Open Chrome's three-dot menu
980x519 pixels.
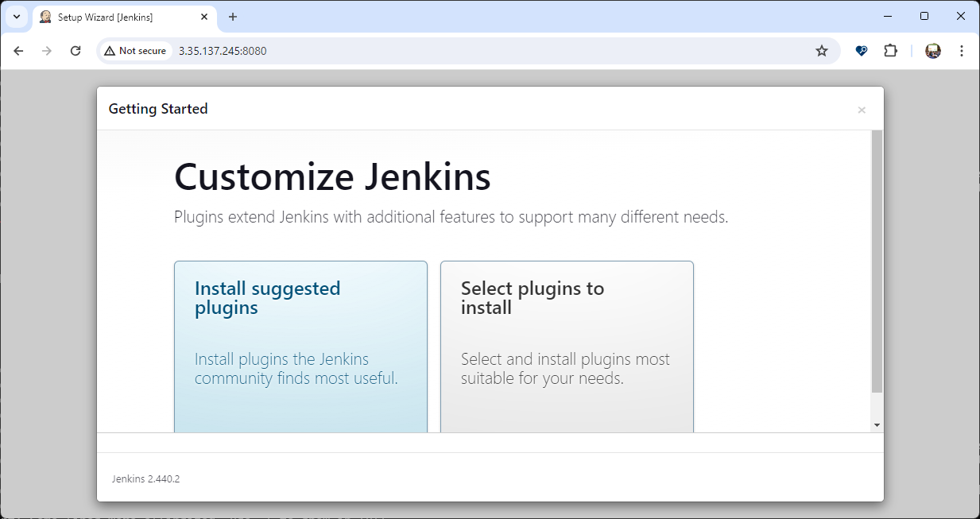click(x=962, y=51)
